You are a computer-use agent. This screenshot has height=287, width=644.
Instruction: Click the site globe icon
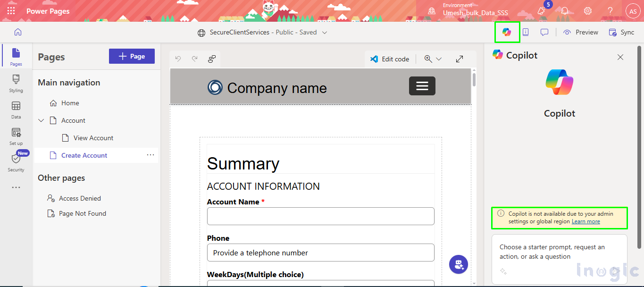(x=201, y=33)
